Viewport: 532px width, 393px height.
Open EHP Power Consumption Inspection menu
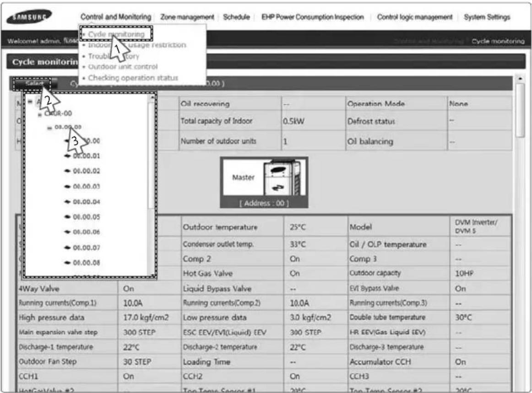point(313,17)
